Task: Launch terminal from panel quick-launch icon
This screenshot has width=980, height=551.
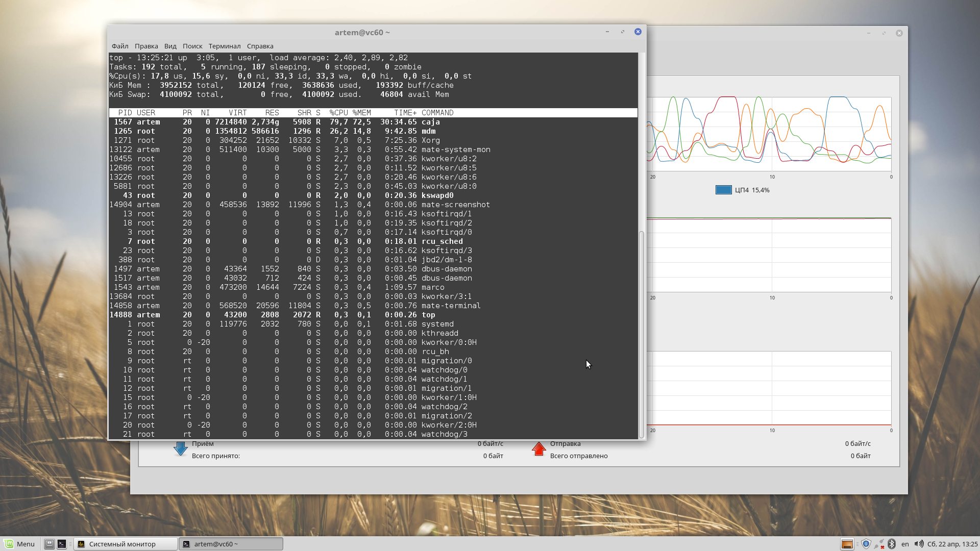Action: tap(62, 544)
